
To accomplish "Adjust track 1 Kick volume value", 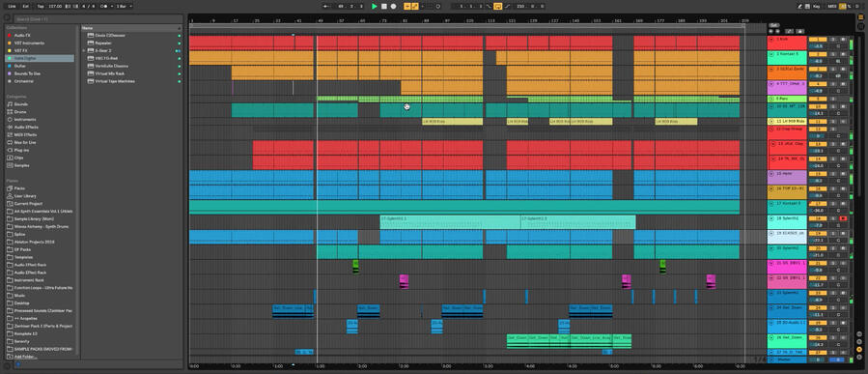I will click(x=818, y=46).
